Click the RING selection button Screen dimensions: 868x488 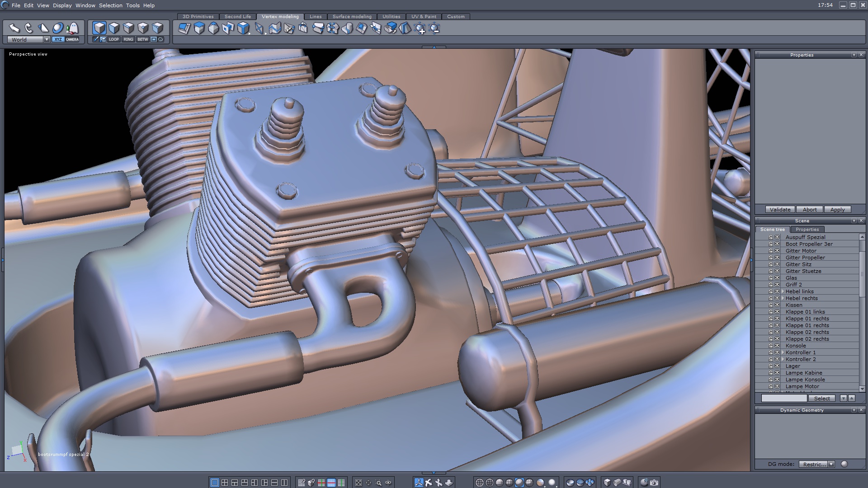click(x=128, y=39)
